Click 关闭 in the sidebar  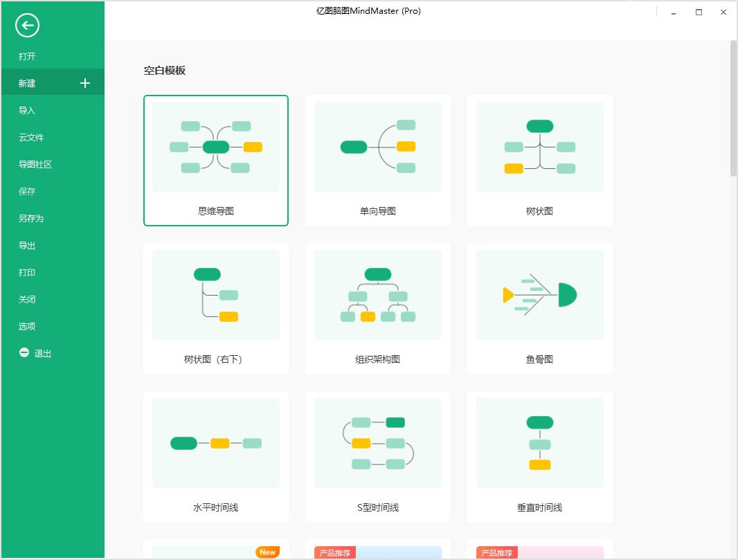click(x=53, y=299)
